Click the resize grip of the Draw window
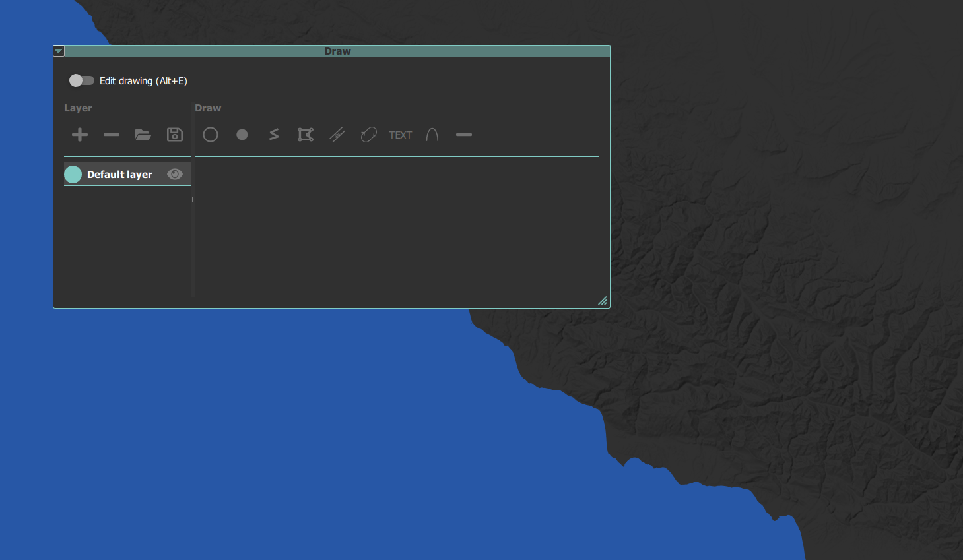Viewport: 963px width, 560px height. click(603, 301)
